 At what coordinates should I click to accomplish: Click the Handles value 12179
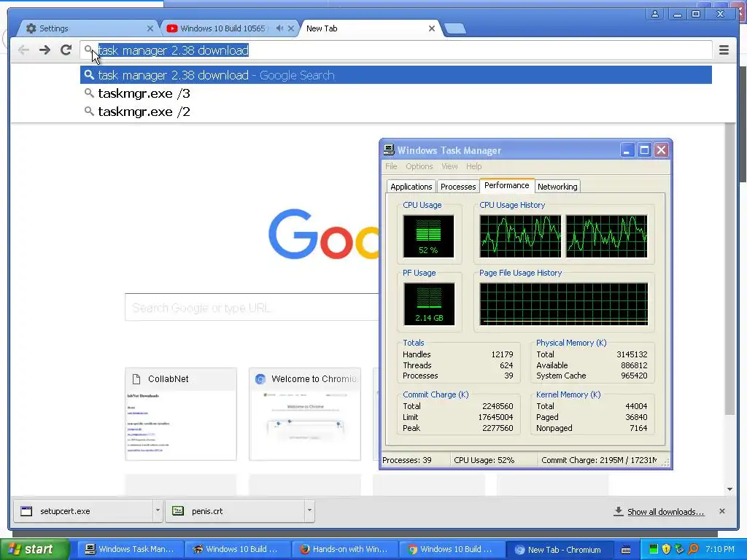point(502,354)
